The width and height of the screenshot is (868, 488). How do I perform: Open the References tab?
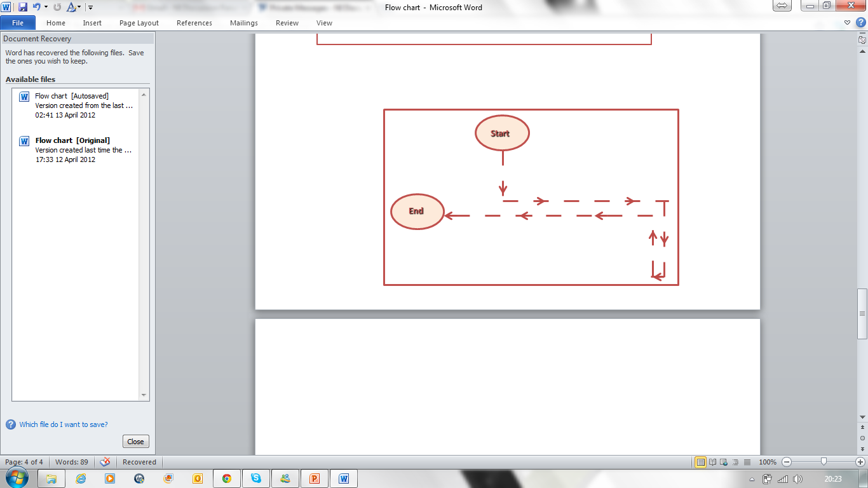[194, 23]
